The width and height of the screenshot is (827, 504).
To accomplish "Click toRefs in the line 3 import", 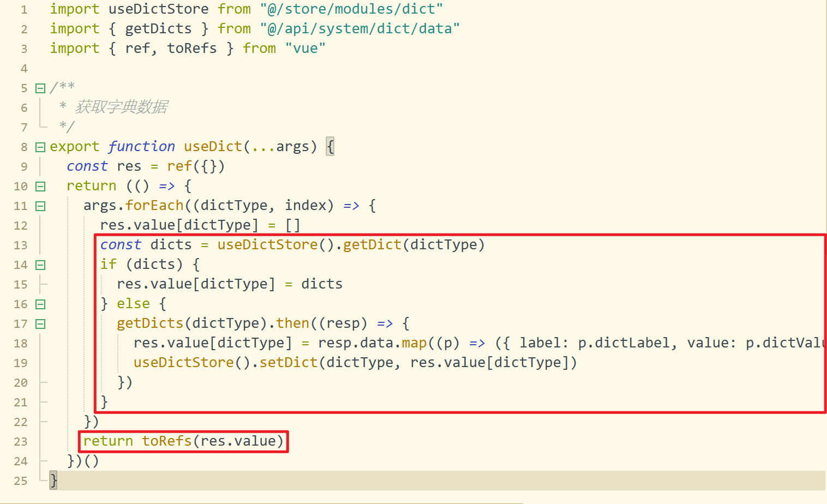I will point(192,49).
